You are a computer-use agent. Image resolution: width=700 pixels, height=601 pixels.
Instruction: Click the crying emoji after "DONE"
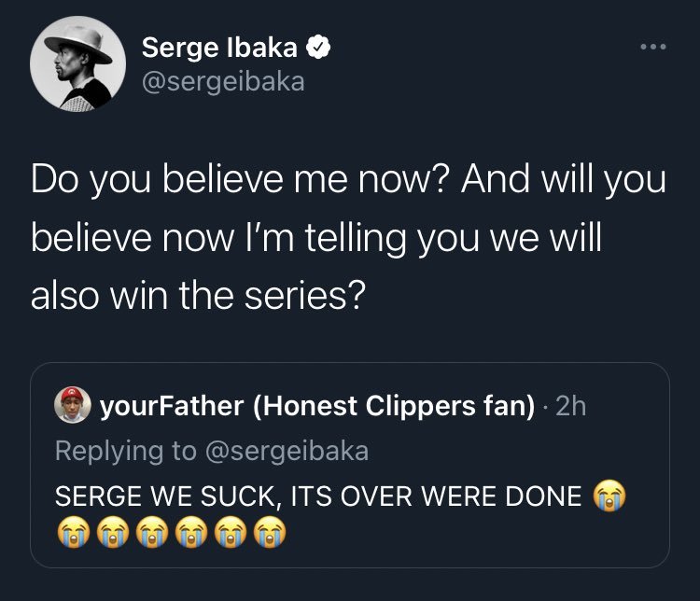coord(611,496)
